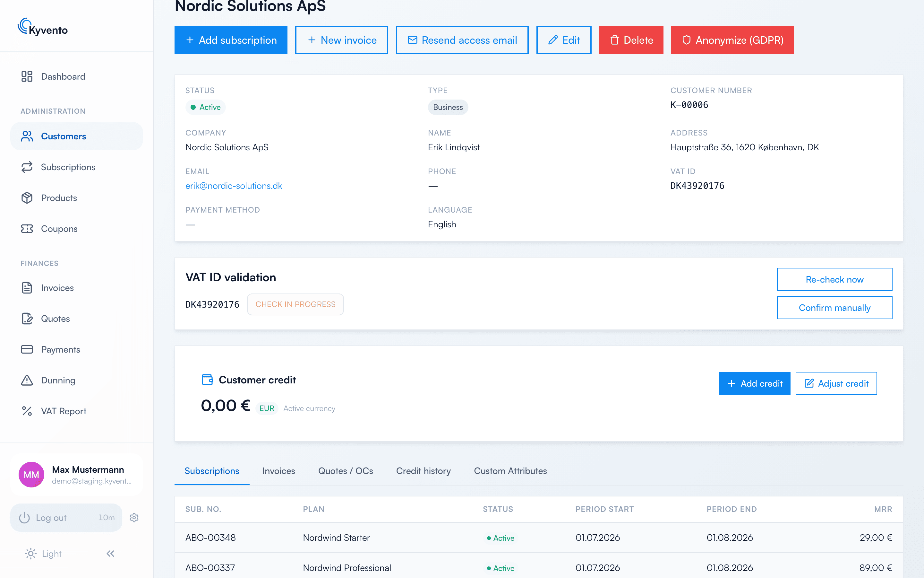Click the Coupons ticket icon
Image resolution: width=924 pixels, height=578 pixels.
[x=27, y=229]
